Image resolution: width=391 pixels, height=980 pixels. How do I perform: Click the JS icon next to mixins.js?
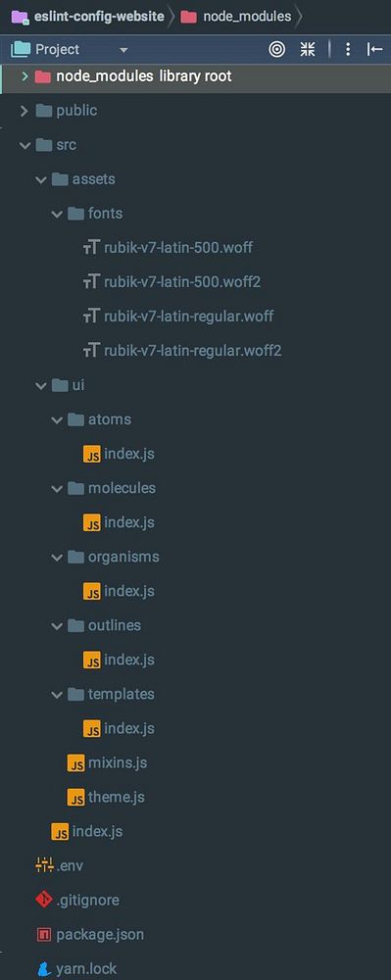pyautogui.click(x=76, y=763)
